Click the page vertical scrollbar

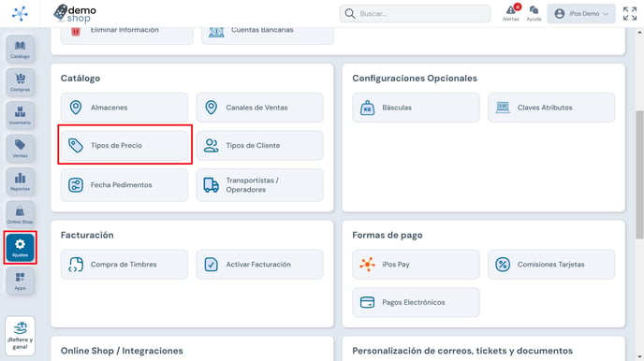[639, 174]
